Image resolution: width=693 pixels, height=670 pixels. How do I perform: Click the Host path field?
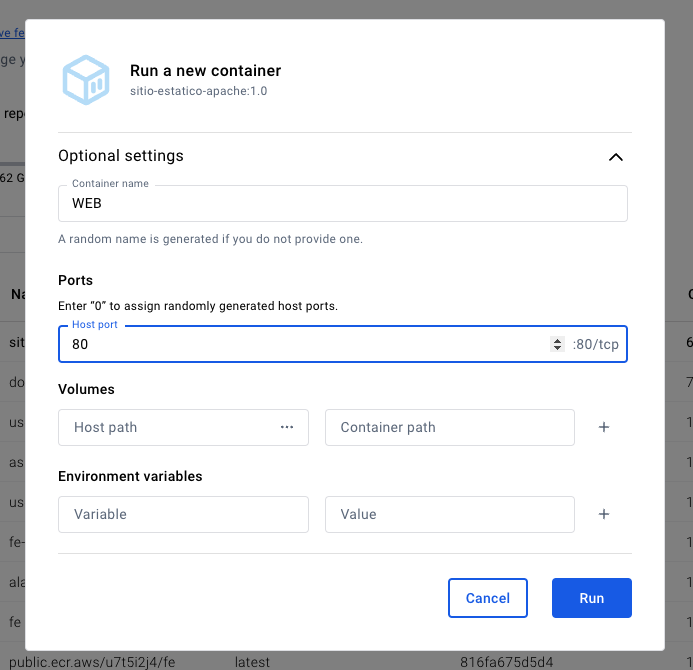(x=183, y=427)
